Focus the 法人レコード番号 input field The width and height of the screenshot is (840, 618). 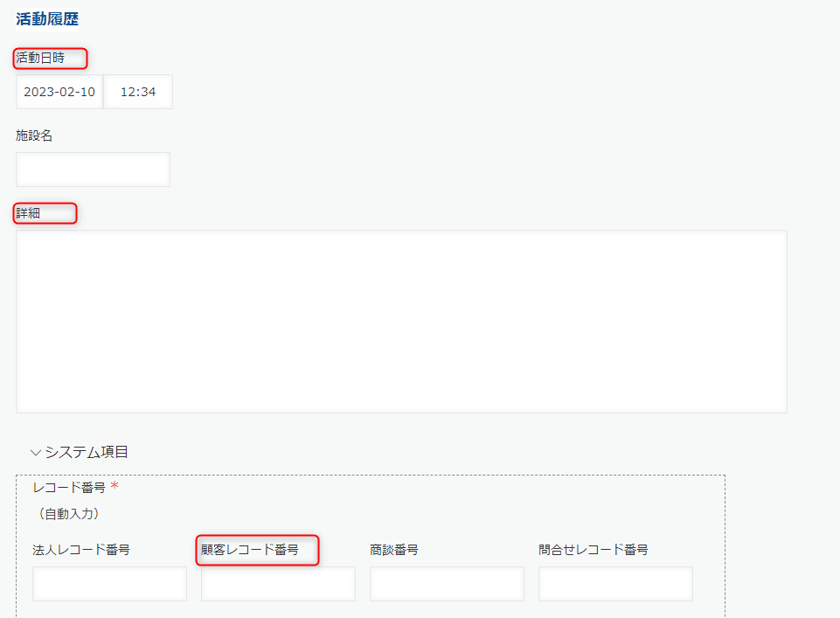(x=110, y=584)
